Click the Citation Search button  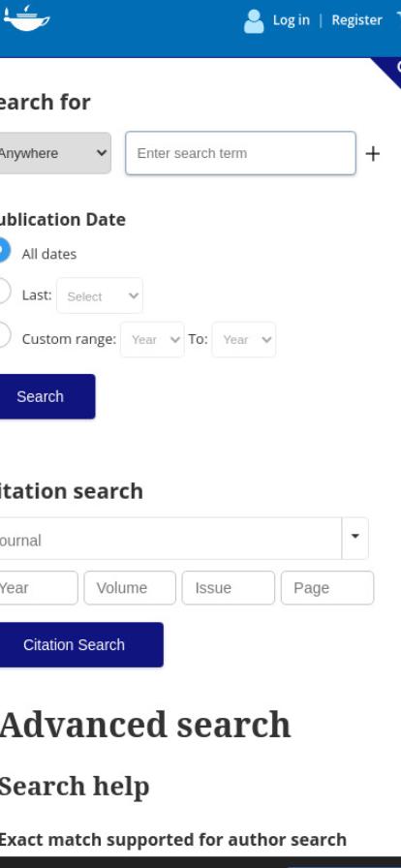pyautogui.click(x=80, y=644)
